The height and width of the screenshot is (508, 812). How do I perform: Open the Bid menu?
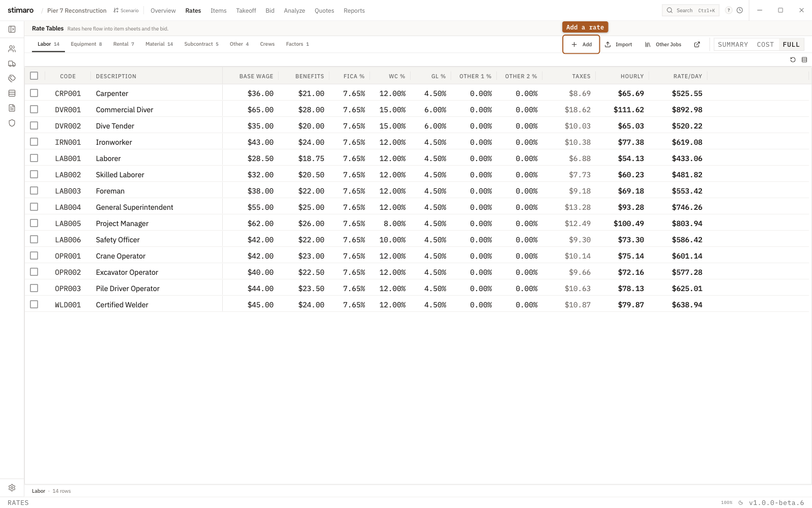coord(270,11)
